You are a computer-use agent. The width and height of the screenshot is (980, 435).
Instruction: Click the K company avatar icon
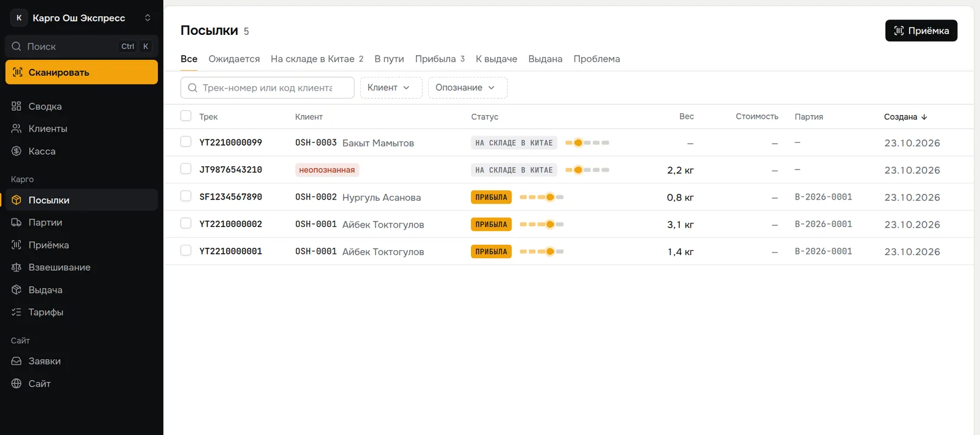pos(19,18)
